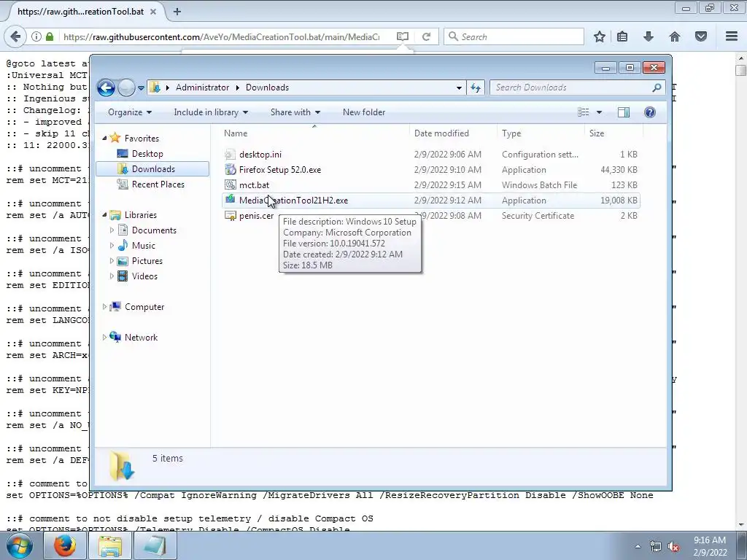Select the Pictures library
Screen dimensions: 747x560
coord(147,261)
